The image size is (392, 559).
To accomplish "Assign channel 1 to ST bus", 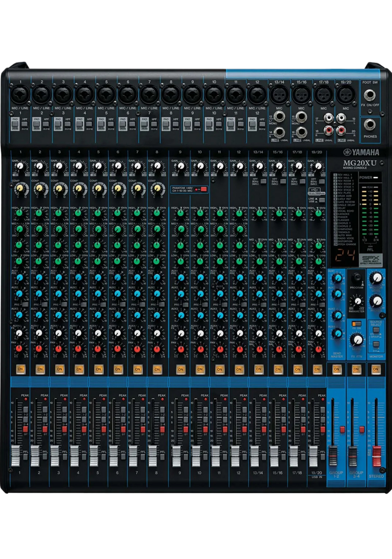I will 25,429.
